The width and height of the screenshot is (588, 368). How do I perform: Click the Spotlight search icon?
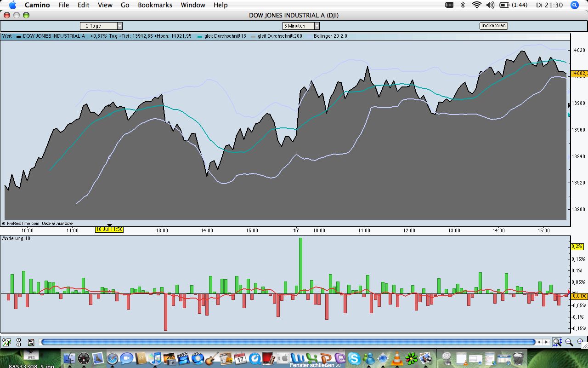tap(575, 5)
